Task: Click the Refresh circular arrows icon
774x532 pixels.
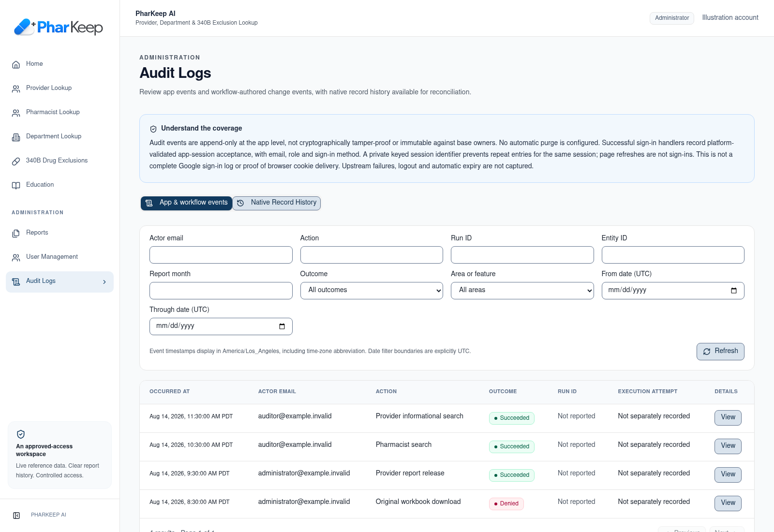Action: 707,352
